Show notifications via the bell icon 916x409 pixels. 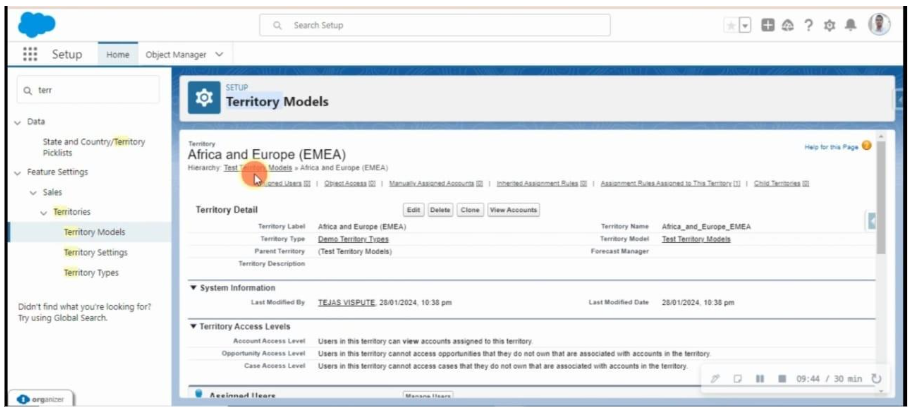point(849,25)
